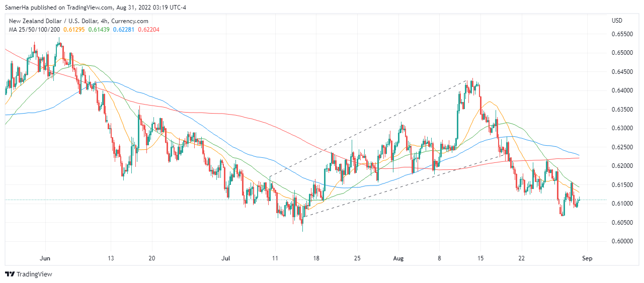Click the 0.61000 price axis label
Image resolution: width=644 pixels, height=283 pixels.
(x=621, y=204)
